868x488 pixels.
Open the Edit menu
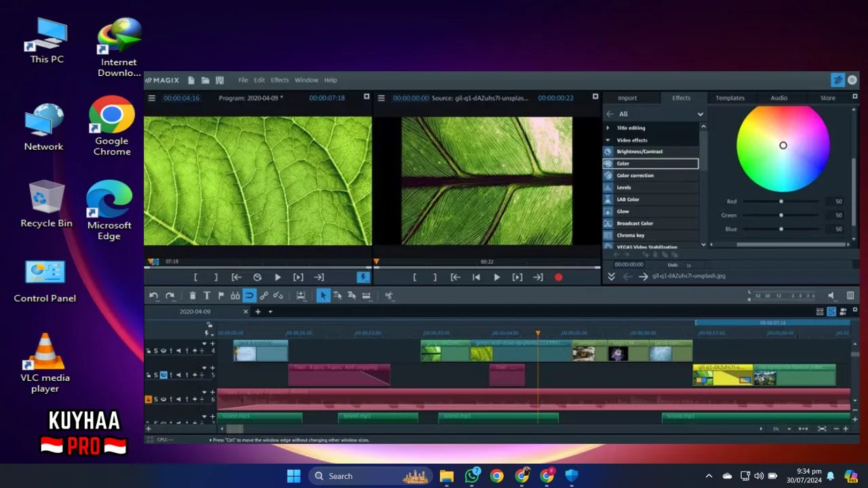pos(259,80)
